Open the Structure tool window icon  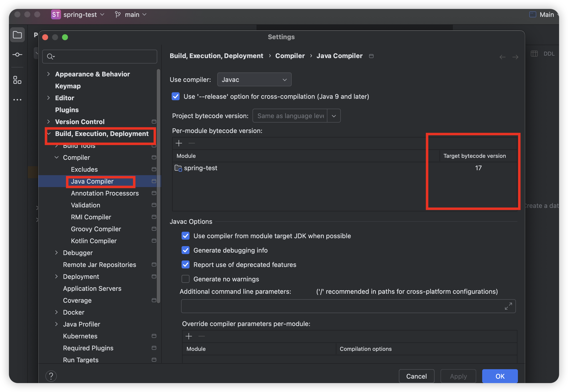point(17,80)
